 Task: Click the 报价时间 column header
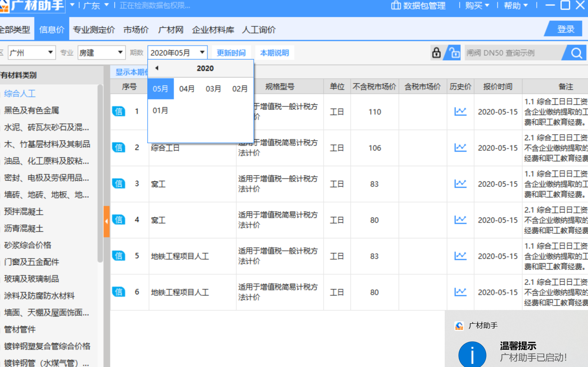(498, 87)
